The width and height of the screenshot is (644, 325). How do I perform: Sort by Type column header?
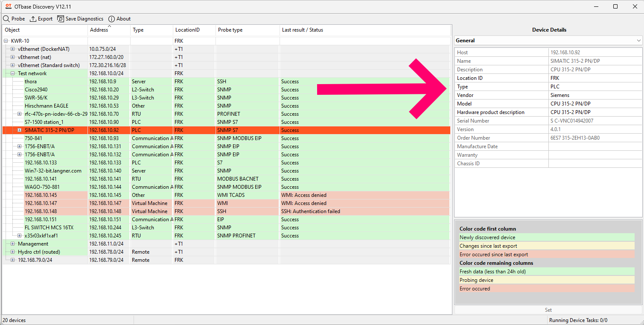point(152,30)
